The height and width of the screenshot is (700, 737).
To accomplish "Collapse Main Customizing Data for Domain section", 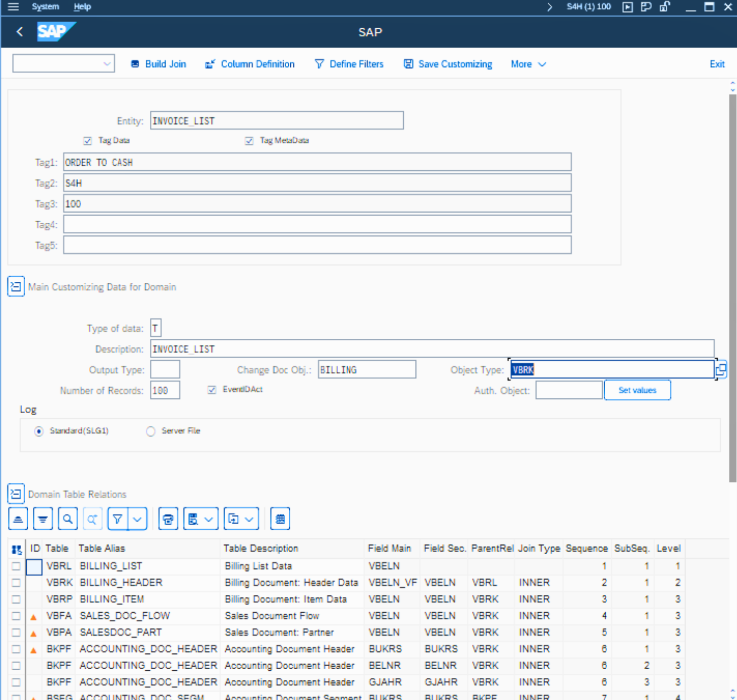I will click(x=16, y=286).
